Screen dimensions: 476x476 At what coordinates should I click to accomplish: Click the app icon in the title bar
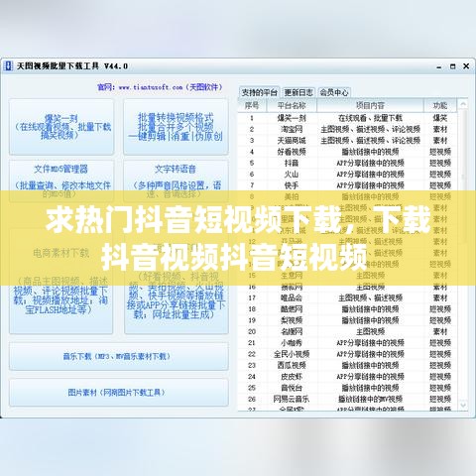click(8, 66)
